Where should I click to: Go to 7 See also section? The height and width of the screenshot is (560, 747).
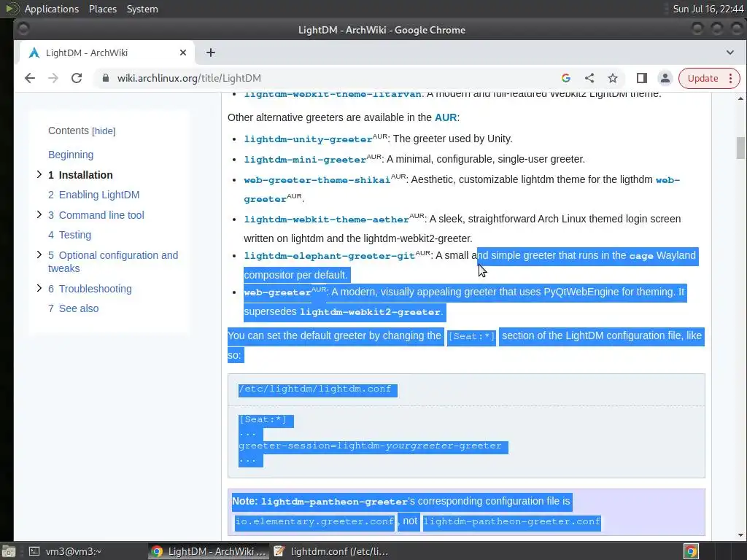click(74, 308)
